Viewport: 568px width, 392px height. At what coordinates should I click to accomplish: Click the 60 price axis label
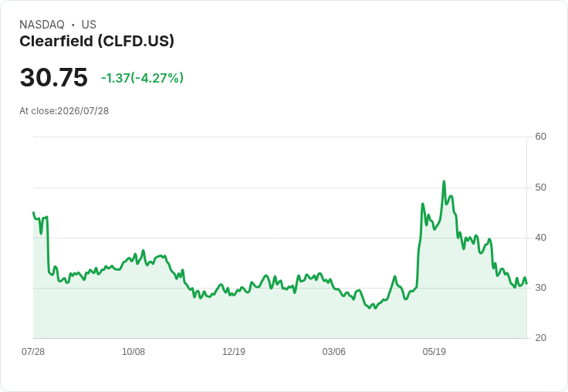point(540,137)
